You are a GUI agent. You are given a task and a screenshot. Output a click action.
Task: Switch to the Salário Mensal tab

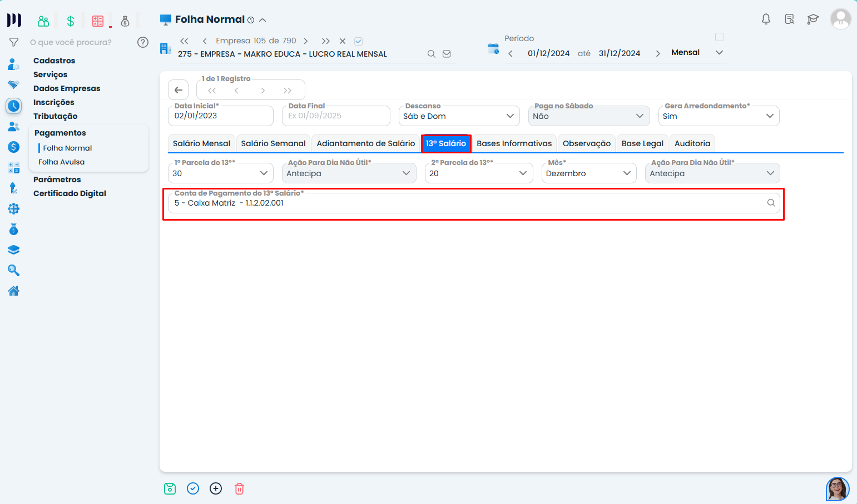[201, 143]
